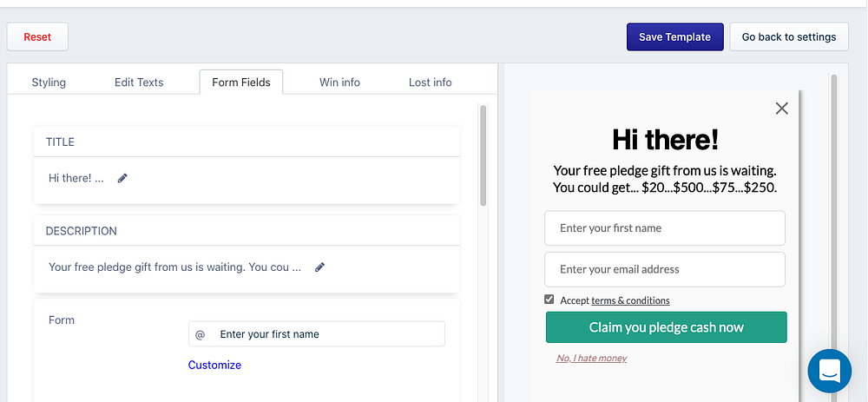
Task: Open the Lost info tab
Action: 430,82
